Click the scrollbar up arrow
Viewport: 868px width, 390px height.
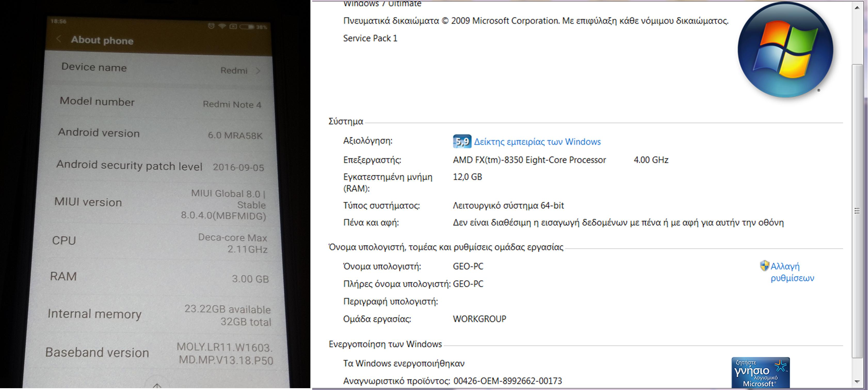click(x=857, y=7)
